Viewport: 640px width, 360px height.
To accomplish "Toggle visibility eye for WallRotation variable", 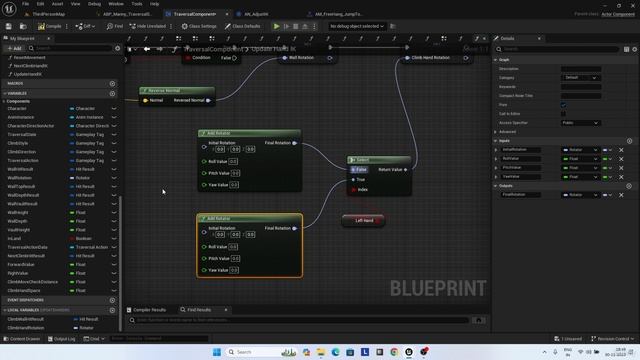I will click(114, 178).
